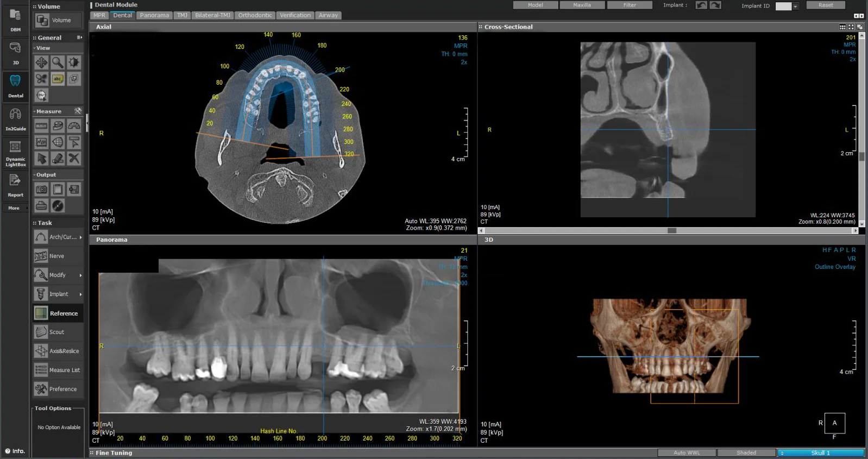Select the arrow pointer tool in Measure

click(41, 159)
